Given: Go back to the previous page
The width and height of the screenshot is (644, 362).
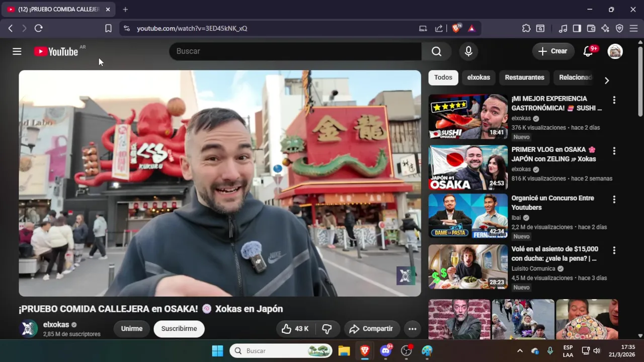Looking at the screenshot, I should pos(10,29).
